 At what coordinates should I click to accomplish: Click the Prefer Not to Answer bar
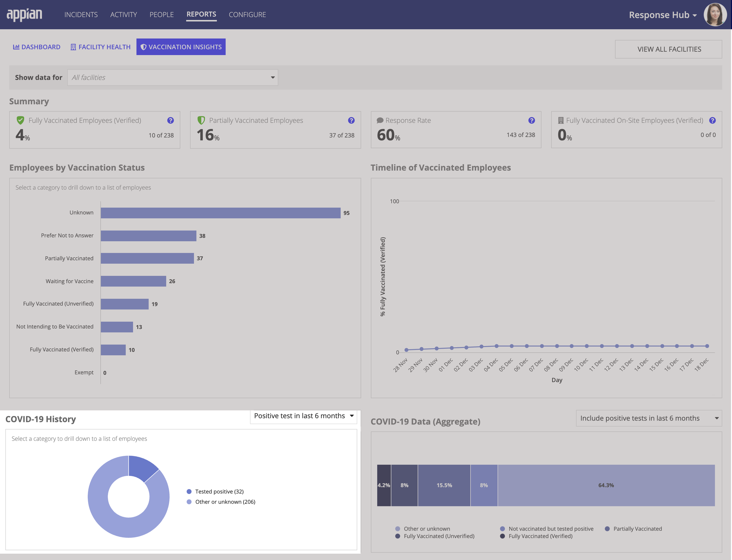149,236
